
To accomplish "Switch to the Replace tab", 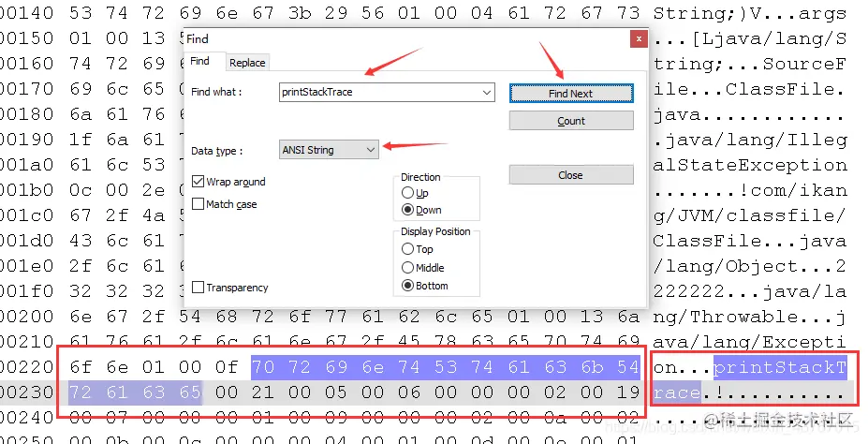I will click(x=247, y=63).
